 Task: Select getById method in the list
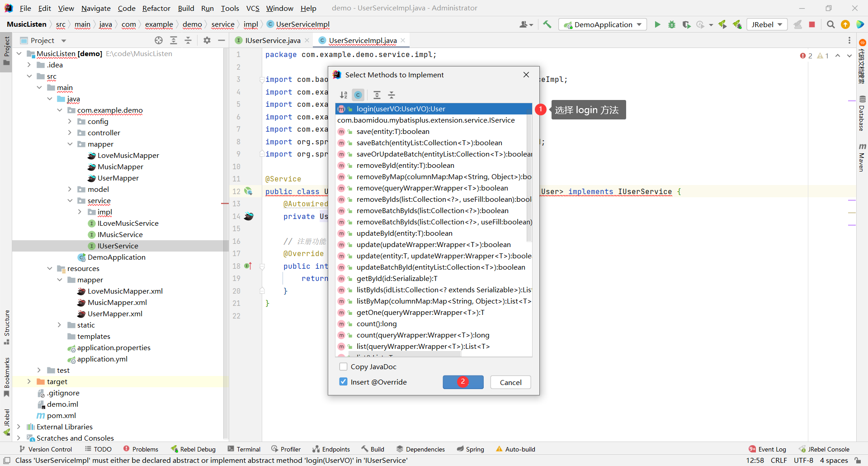[397, 279]
